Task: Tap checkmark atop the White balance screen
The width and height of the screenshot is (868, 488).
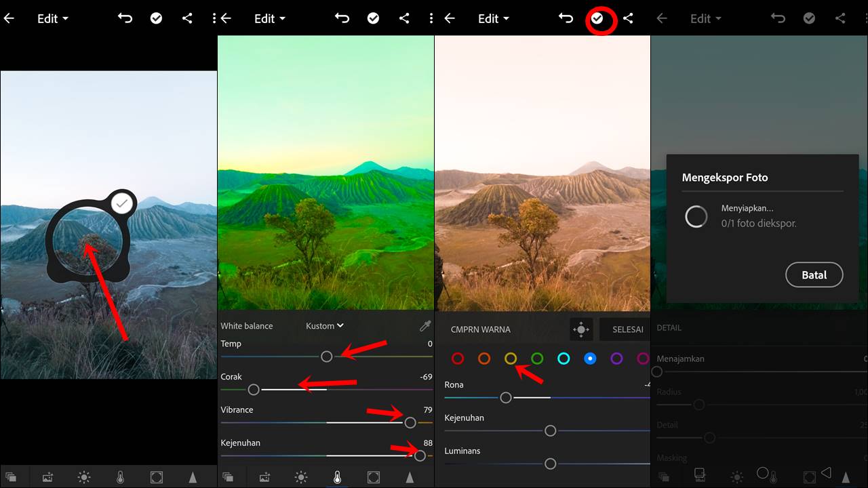Action: coord(373,18)
